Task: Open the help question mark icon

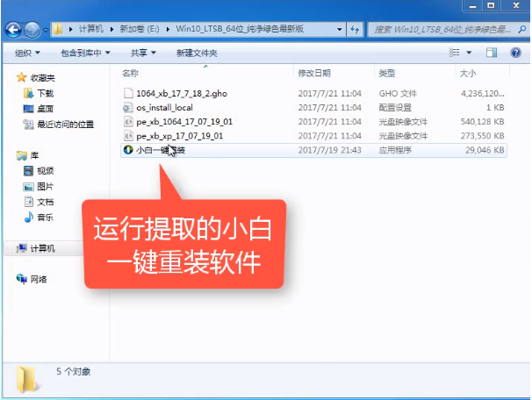Action: 515,53
